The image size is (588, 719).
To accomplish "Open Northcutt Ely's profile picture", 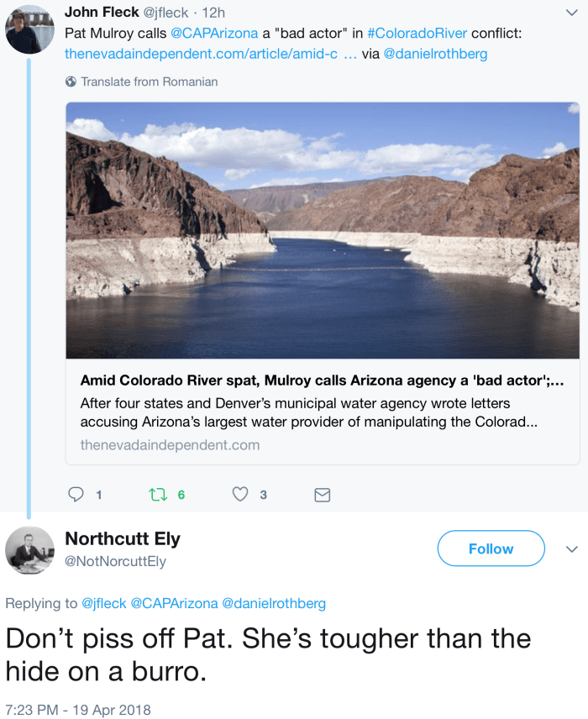I will 29,551.
